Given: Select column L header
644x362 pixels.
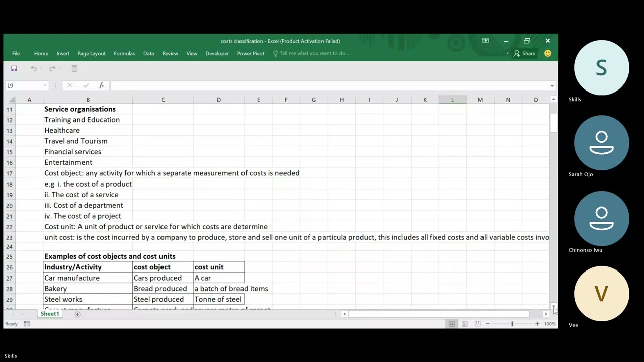Looking at the screenshot, I should (x=452, y=100).
